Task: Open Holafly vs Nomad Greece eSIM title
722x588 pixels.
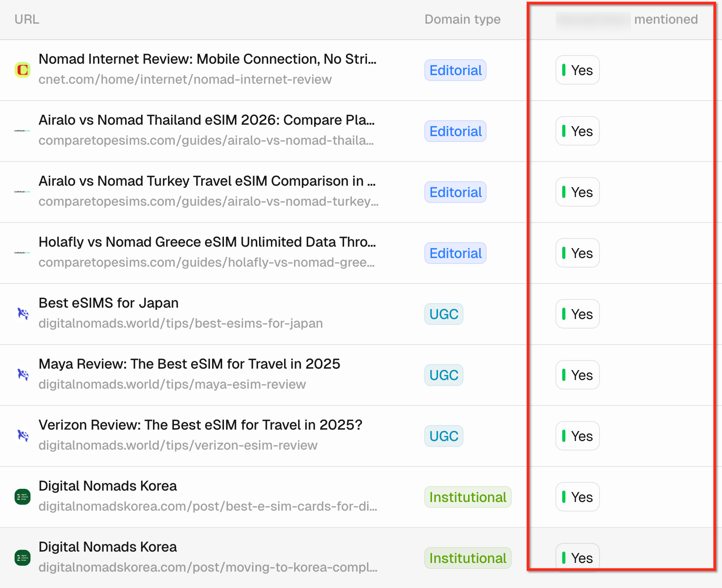Action: 207,242
